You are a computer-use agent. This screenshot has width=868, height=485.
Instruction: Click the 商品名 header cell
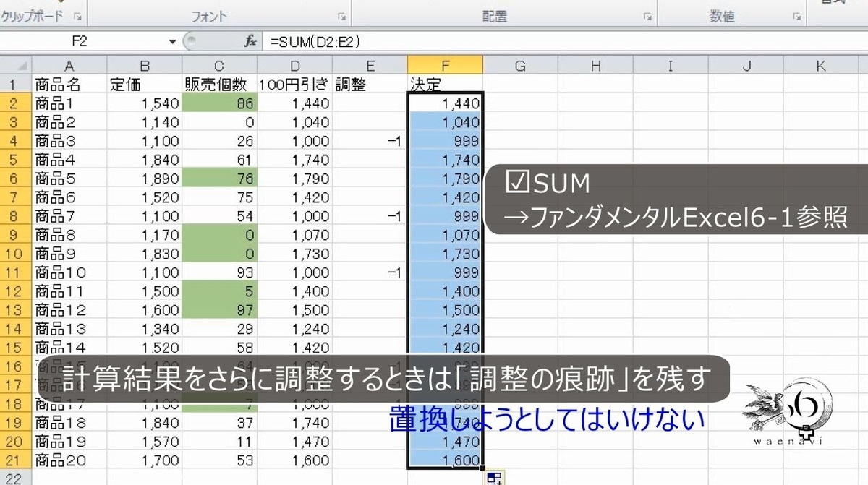coord(69,84)
